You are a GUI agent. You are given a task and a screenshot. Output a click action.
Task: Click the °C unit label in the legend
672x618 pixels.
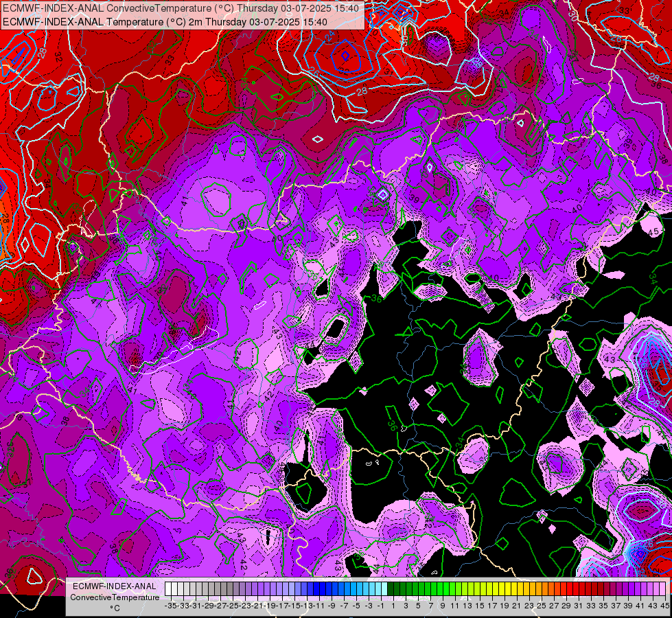click(x=115, y=608)
